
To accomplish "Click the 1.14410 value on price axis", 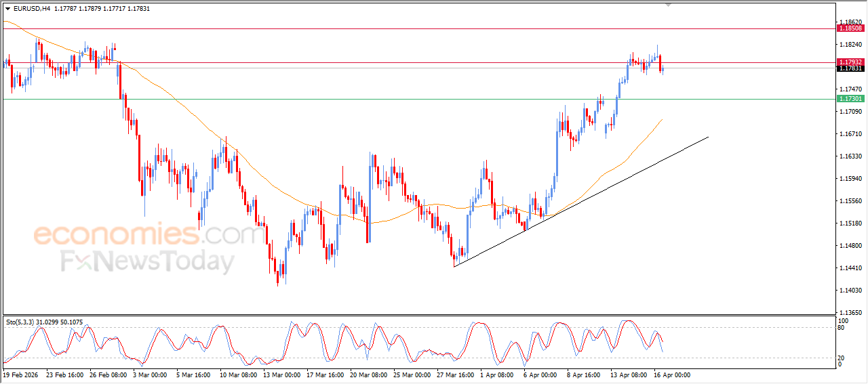I will click(850, 268).
